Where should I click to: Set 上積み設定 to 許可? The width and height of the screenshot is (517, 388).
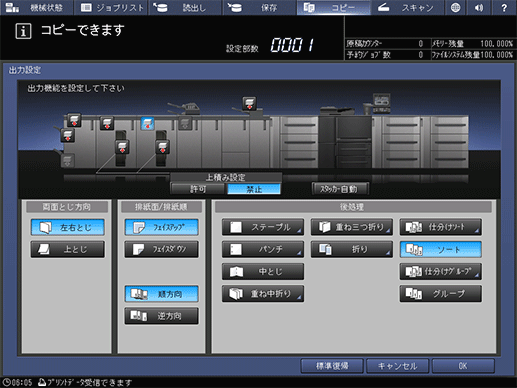(198, 189)
